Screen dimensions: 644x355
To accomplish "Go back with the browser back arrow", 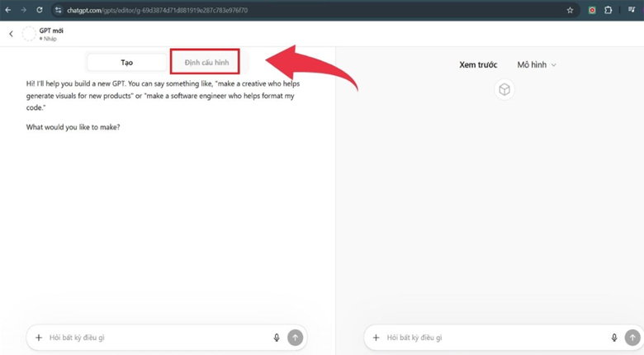I will 8,10.
